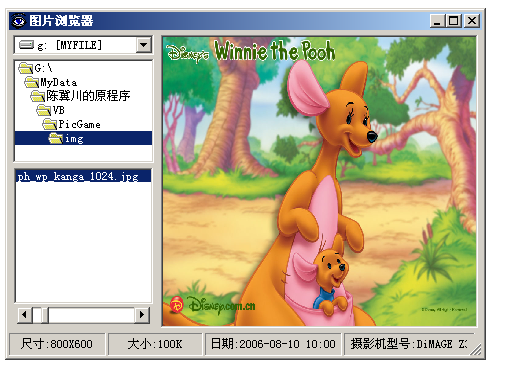
Task: Click the file list right scroll arrow
Action: [x=142, y=315]
